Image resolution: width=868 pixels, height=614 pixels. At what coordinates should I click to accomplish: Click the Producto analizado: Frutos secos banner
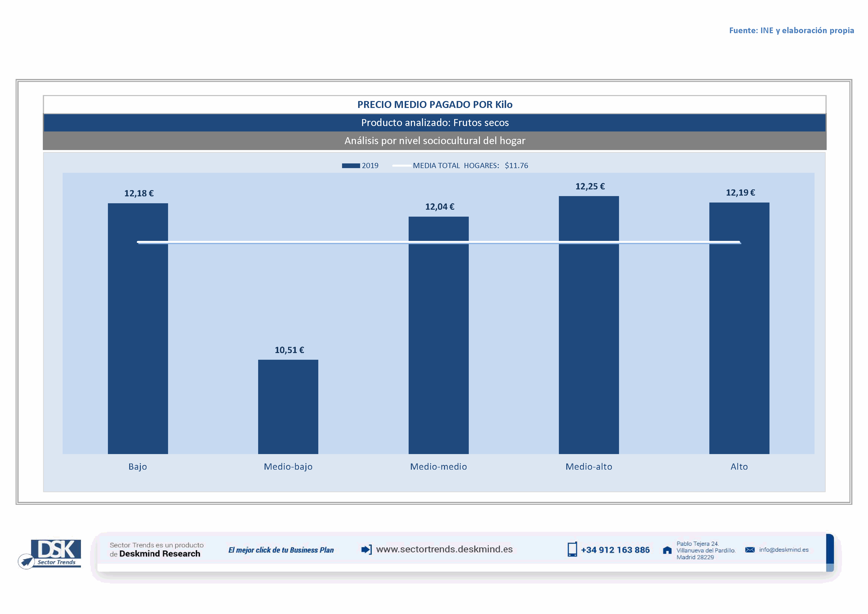point(435,123)
